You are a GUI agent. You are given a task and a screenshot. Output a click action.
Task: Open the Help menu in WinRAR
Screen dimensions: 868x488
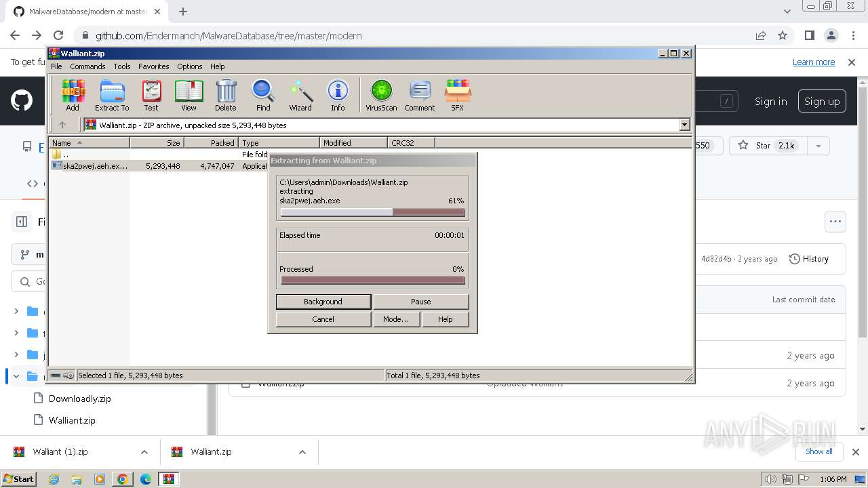(217, 66)
